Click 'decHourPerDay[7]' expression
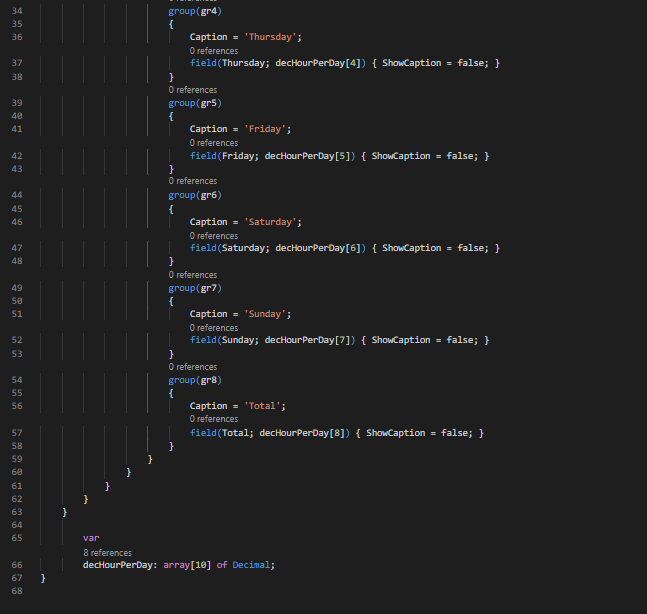 pyautogui.click(x=307, y=340)
